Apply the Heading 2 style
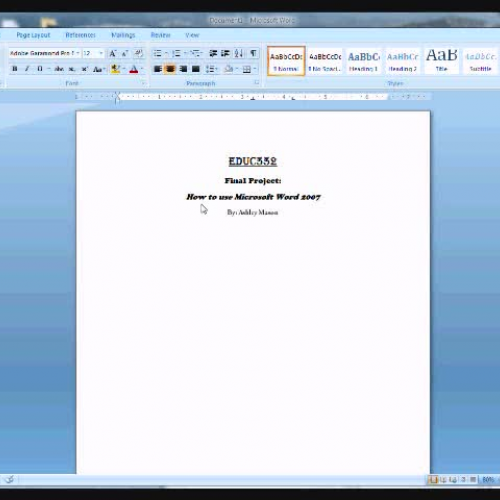 coord(403,61)
